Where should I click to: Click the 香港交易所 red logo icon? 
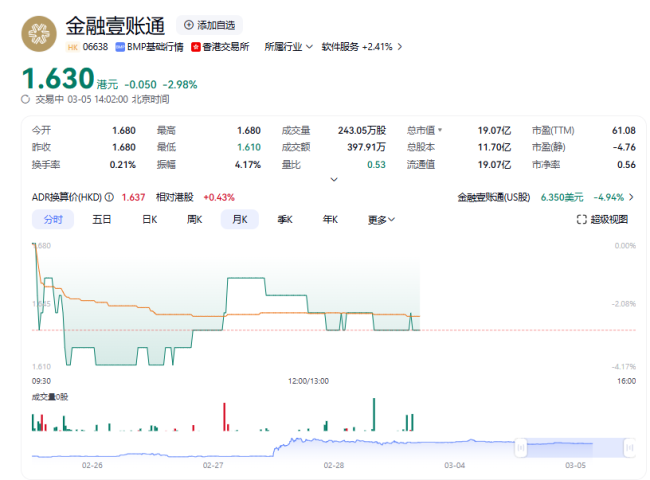196,47
